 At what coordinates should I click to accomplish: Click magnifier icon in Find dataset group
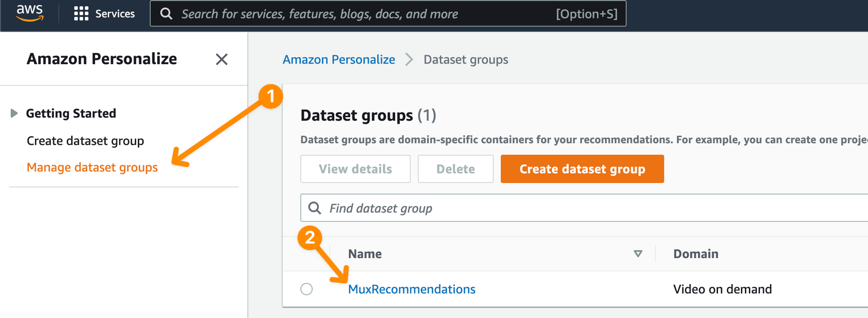pyautogui.click(x=314, y=208)
